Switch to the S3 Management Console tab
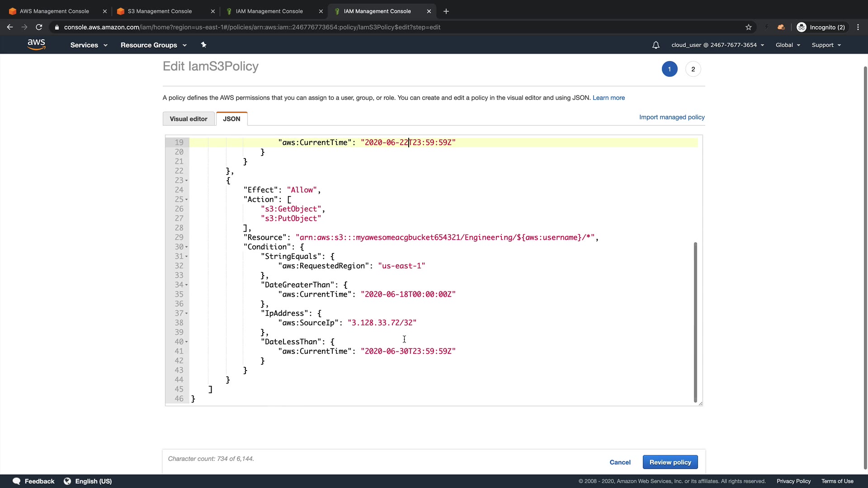The height and width of the screenshot is (488, 868). click(160, 11)
